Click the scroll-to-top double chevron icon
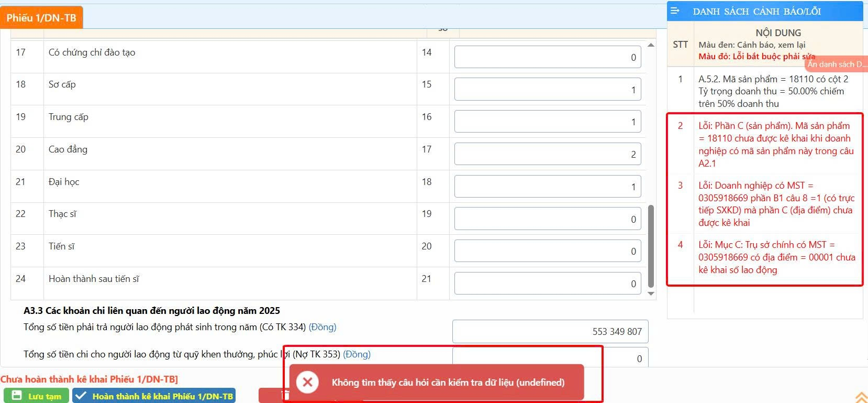 (861, 397)
